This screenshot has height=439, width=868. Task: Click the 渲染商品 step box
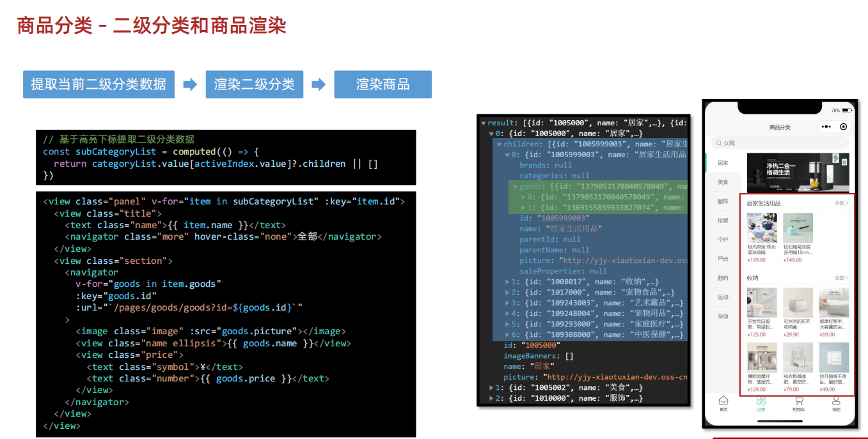pyautogui.click(x=383, y=84)
